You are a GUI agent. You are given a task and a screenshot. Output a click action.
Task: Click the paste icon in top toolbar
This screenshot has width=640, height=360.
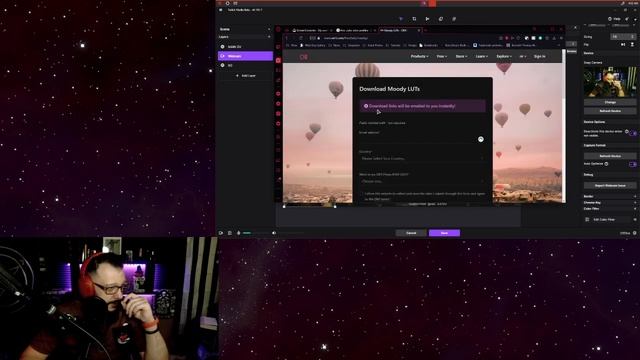tap(454, 19)
